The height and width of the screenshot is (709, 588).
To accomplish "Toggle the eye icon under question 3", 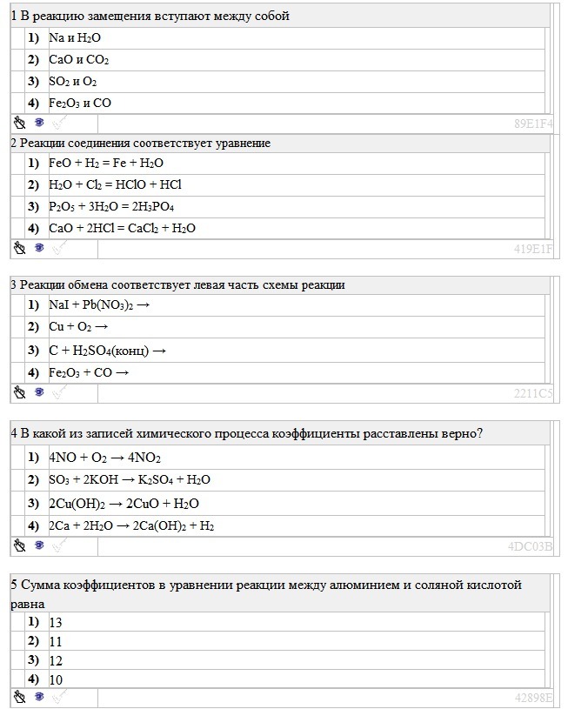I will [39, 391].
